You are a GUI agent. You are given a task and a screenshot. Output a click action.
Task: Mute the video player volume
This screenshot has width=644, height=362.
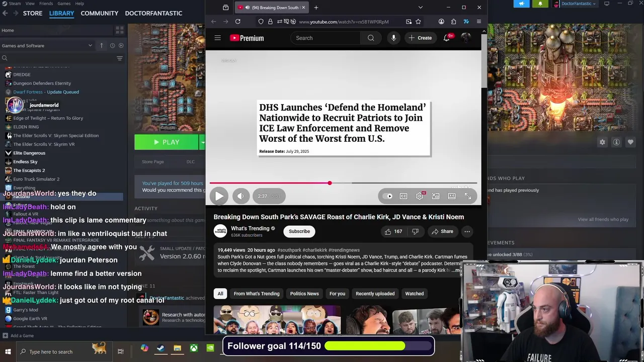[240, 196]
